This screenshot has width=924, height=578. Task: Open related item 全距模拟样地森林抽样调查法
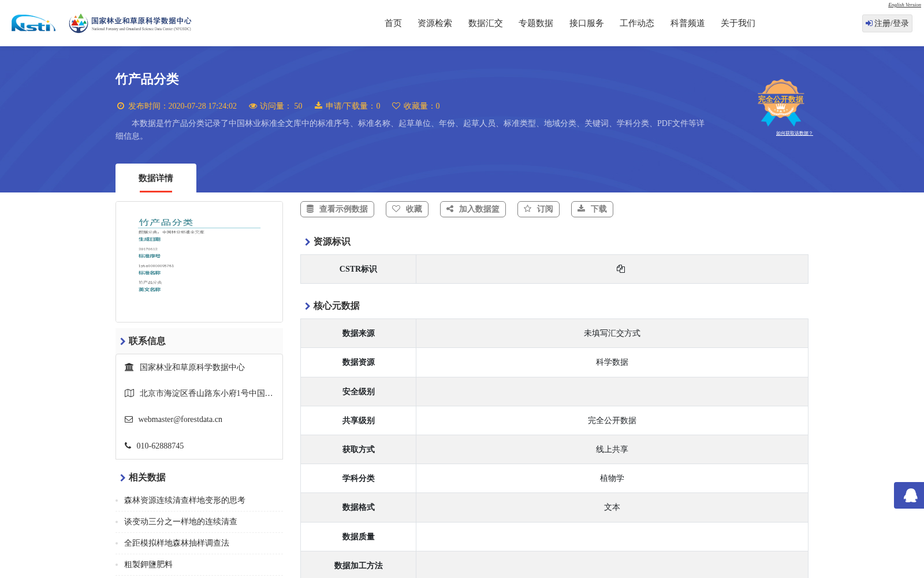(x=177, y=543)
